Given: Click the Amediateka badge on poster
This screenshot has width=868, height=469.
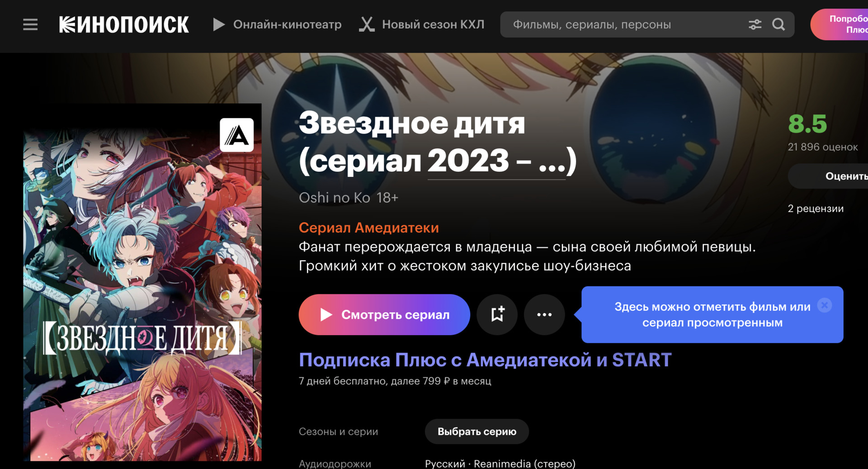Looking at the screenshot, I should pyautogui.click(x=236, y=135).
